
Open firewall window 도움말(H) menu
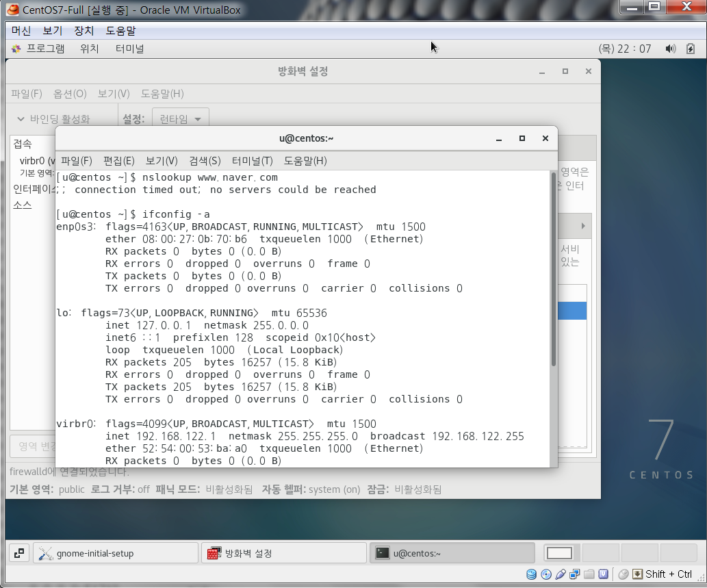coord(162,94)
